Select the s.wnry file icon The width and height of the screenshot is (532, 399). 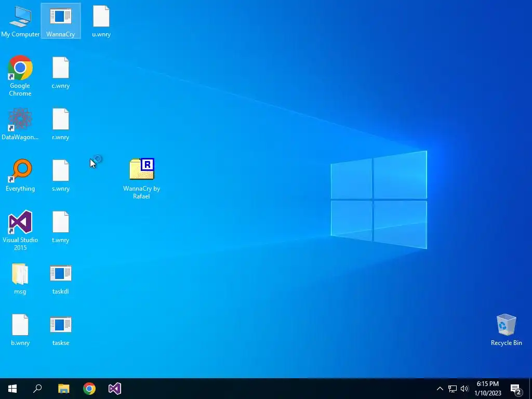coord(60,176)
